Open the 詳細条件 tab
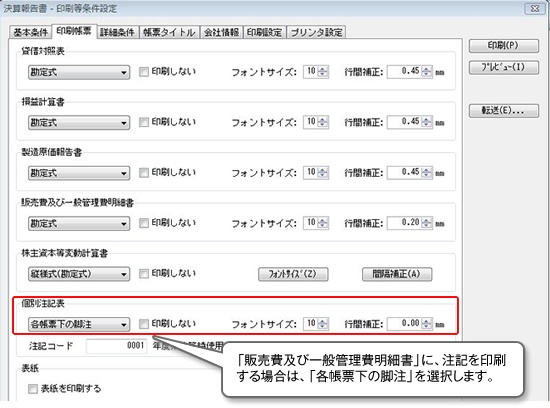The height and width of the screenshot is (408, 550). [x=117, y=32]
